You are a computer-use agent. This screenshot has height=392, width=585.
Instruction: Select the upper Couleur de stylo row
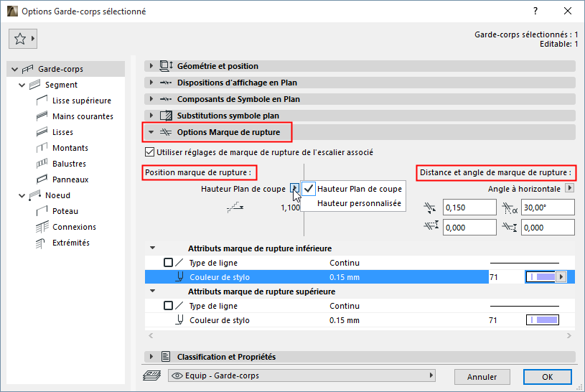coord(360,320)
